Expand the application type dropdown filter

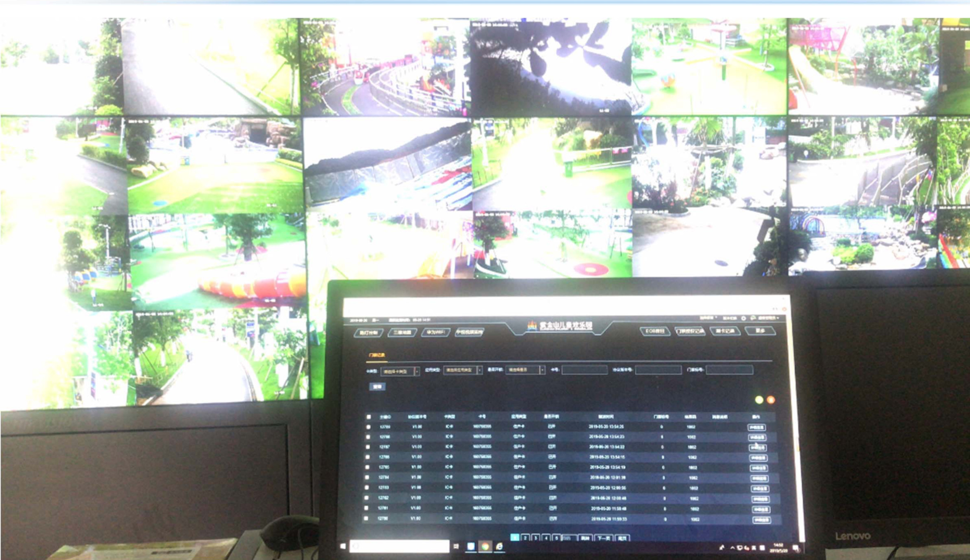(480, 370)
